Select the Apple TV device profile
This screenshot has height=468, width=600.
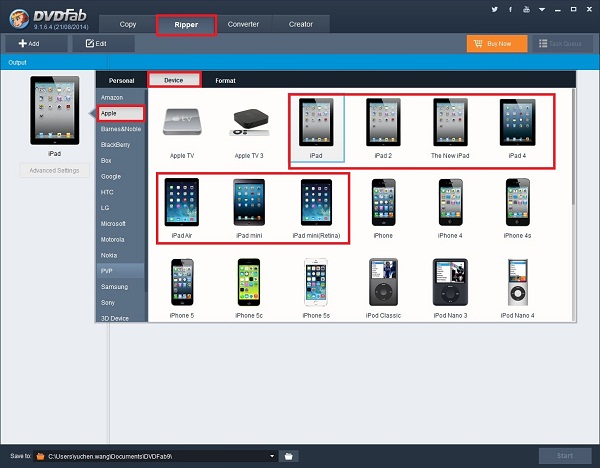pyautogui.click(x=182, y=130)
